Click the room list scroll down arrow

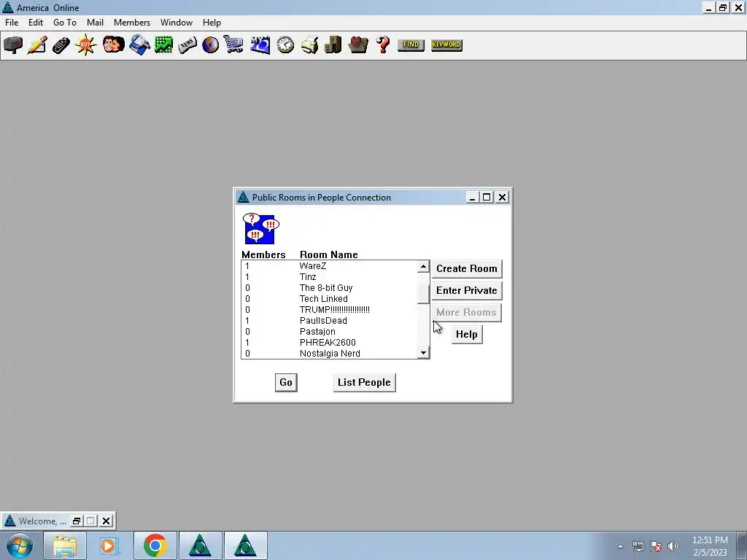pyautogui.click(x=423, y=352)
